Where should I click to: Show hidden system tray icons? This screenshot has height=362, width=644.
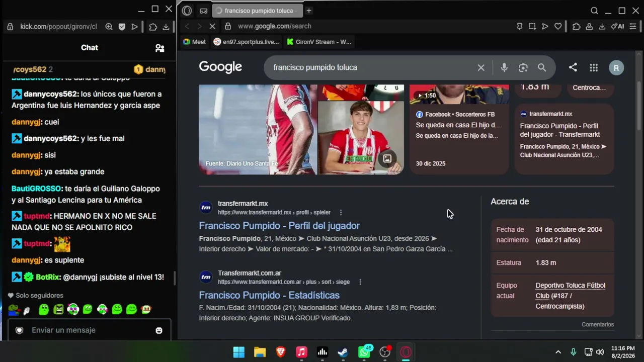coord(558,352)
